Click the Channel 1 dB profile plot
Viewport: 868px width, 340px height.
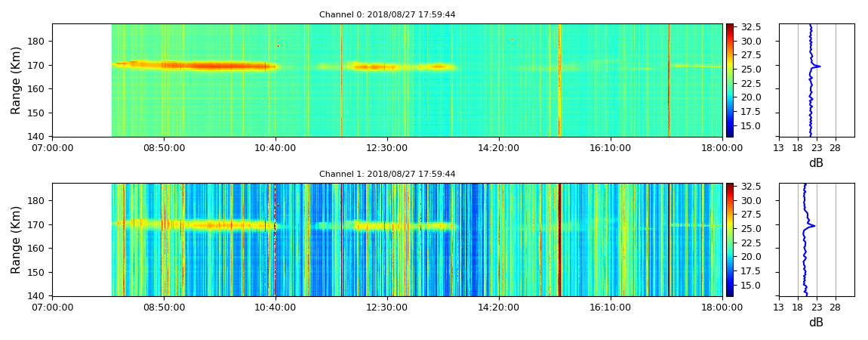[x=817, y=240]
